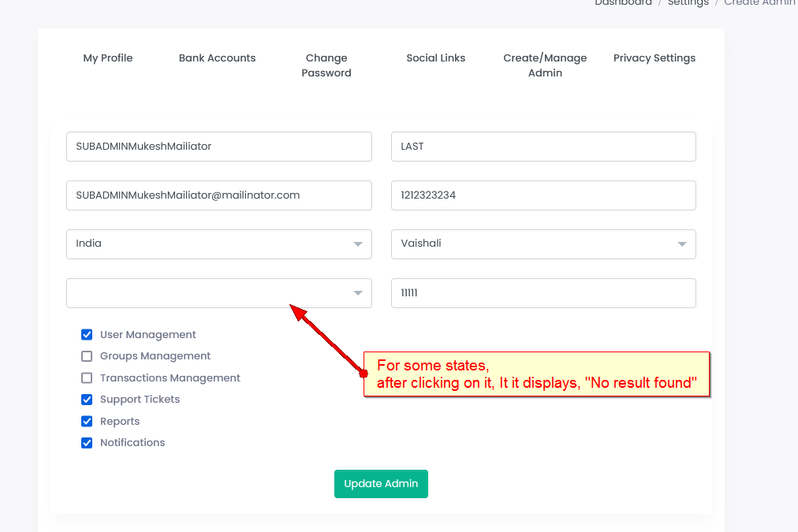Switch to Bank Accounts tab
This screenshot has width=798, height=532.
click(217, 58)
